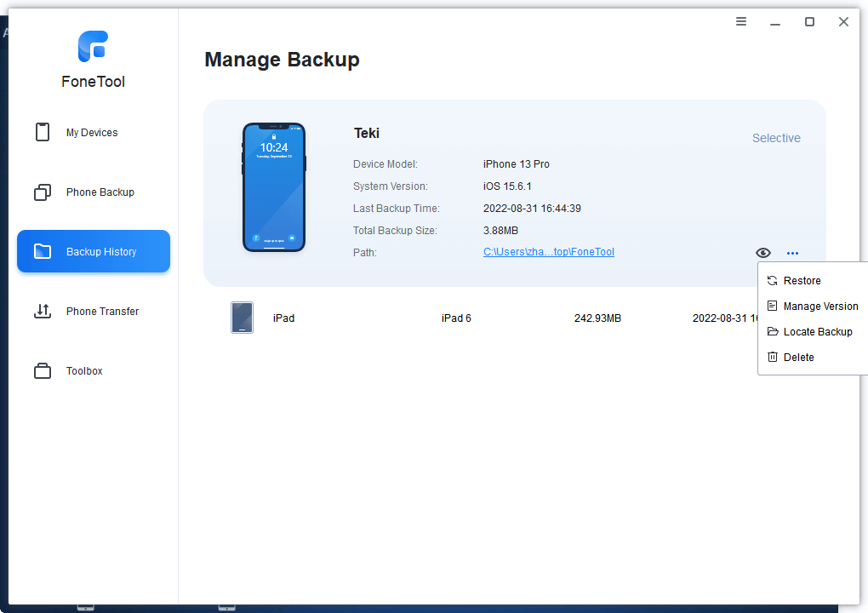Viewport: 868px width, 613px height.
Task: Select Manage Version in the menu
Action: [x=819, y=306]
